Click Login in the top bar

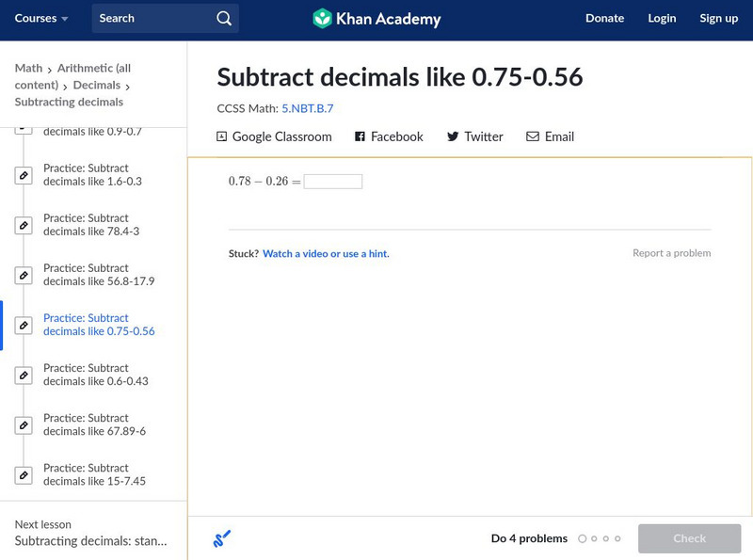[x=662, y=19]
